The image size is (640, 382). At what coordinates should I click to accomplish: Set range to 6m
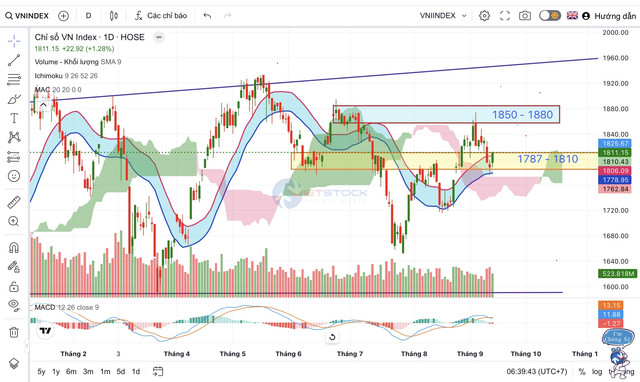(x=71, y=371)
